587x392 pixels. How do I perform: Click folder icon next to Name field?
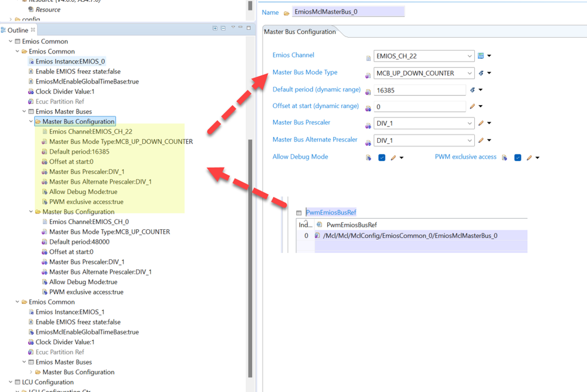point(286,13)
